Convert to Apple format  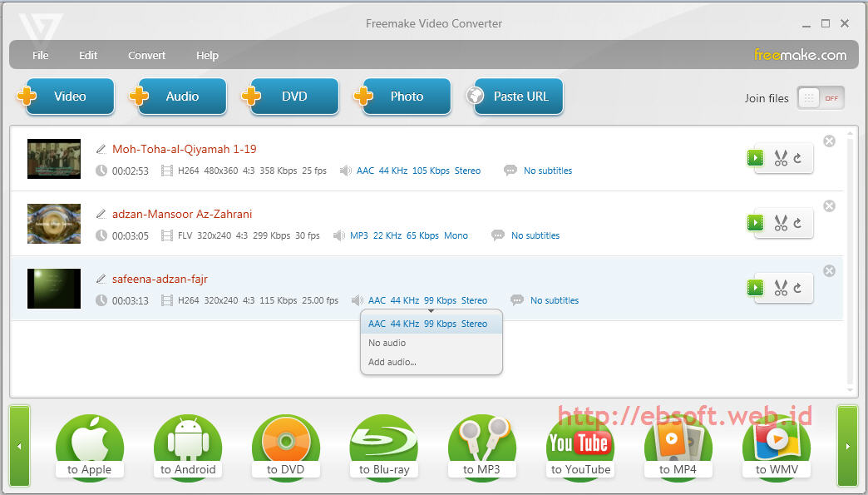point(89,448)
